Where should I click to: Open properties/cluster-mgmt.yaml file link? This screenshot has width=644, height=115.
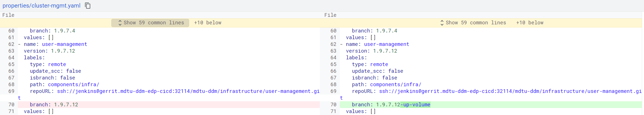point(41,6)
